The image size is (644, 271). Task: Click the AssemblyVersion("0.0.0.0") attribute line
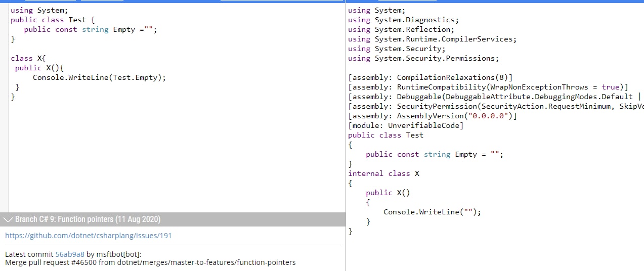coord(433,116)
